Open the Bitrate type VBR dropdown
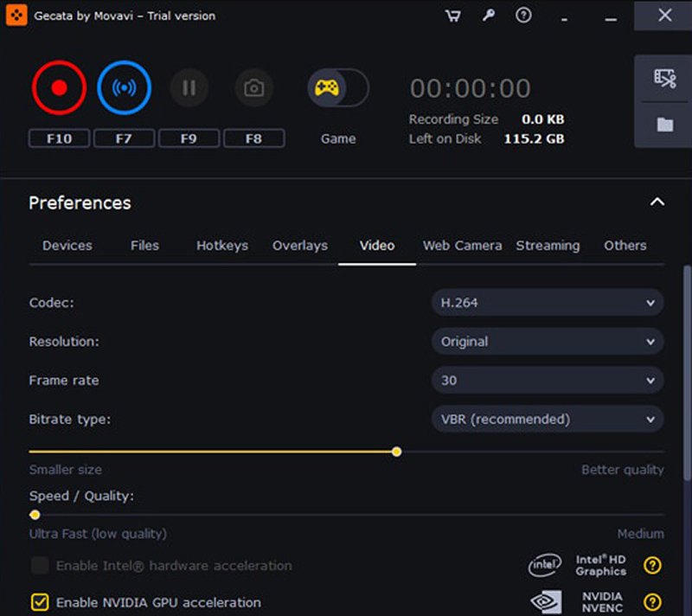Image resolution: width=692 pixels, height=616 pixels. pos(548,419)
